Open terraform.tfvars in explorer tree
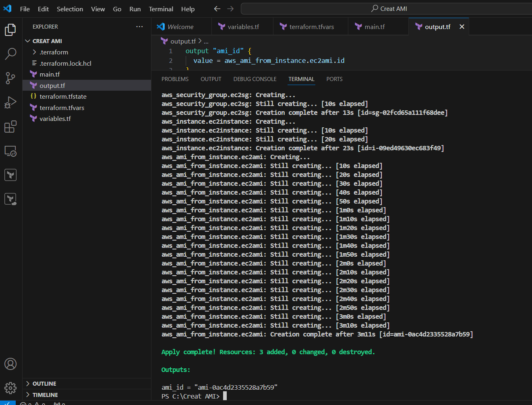The height and width of the screenshot is (405, 532). point(87,108)
